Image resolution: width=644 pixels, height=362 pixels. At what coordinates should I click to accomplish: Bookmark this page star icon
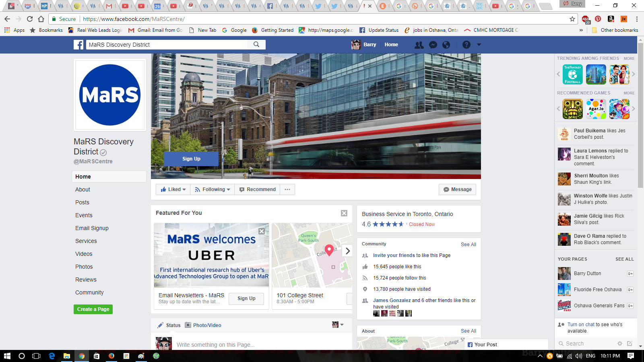pos(572,19)
